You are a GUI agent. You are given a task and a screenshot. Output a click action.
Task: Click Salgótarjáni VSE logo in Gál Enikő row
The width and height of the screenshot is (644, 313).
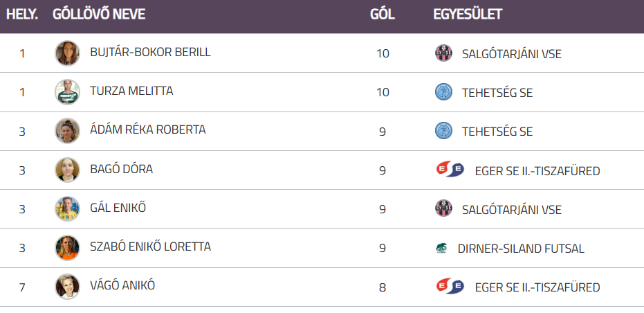click(443, 209)
